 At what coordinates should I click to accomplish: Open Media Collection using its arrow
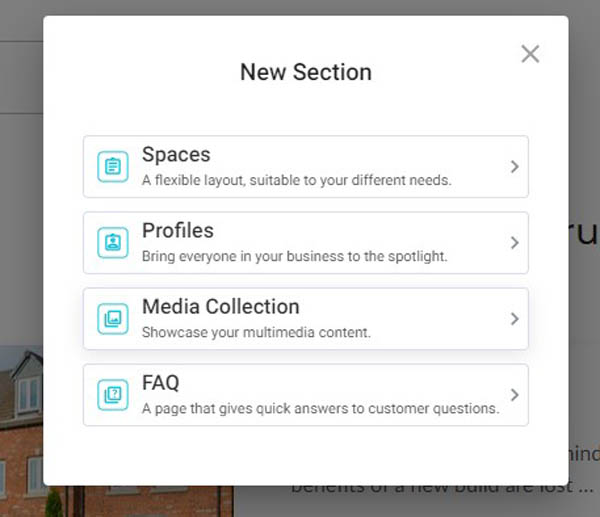514,319
